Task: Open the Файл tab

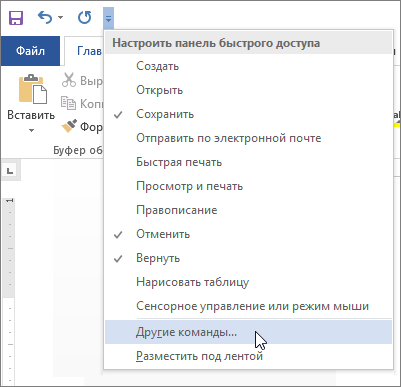Action: pyautogui.click(x=30, y=51)
